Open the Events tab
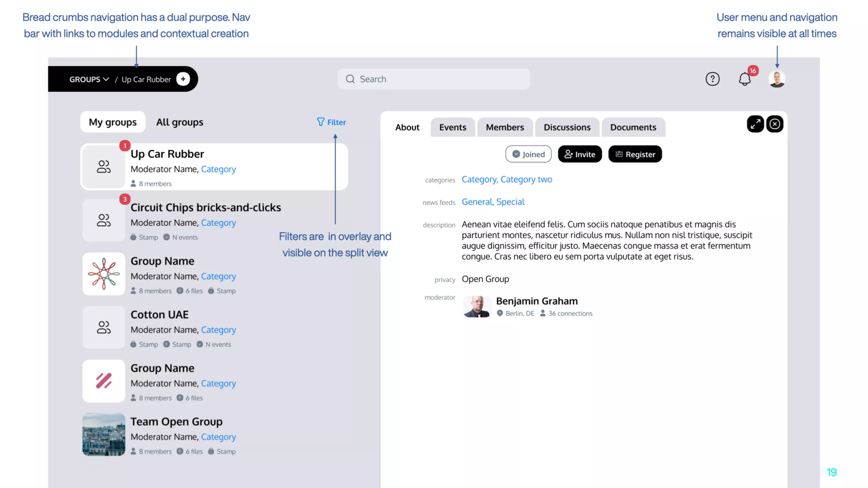The height and width of the screenshot is (488, 868). click(452, 127)
